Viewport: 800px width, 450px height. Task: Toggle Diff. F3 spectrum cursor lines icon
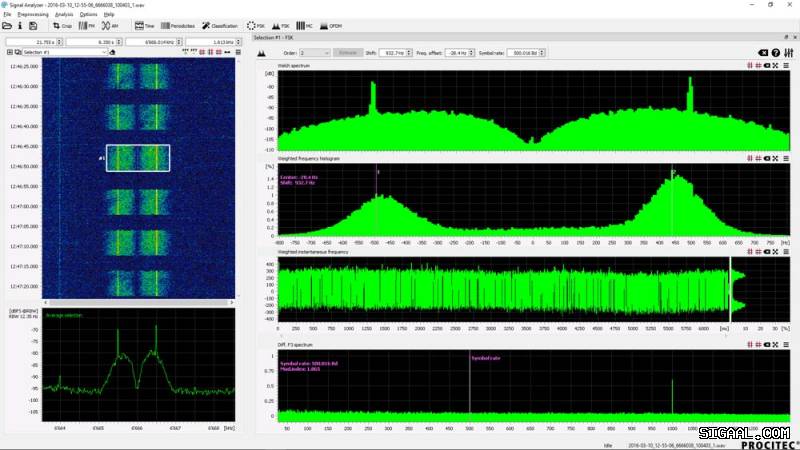coord(749,344)
